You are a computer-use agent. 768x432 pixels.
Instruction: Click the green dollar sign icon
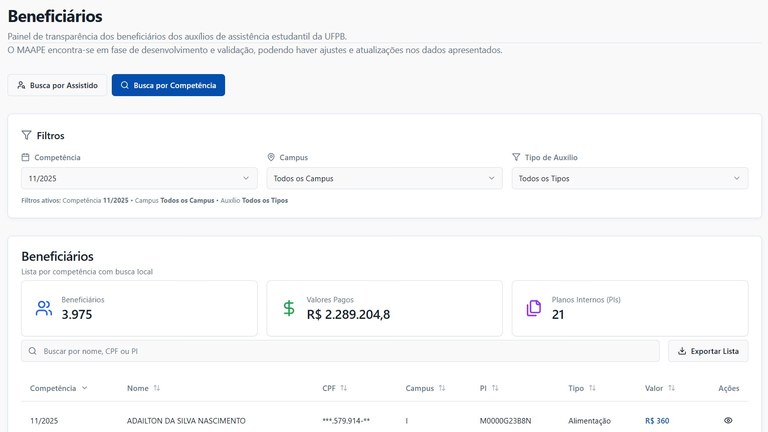point(289,308)
